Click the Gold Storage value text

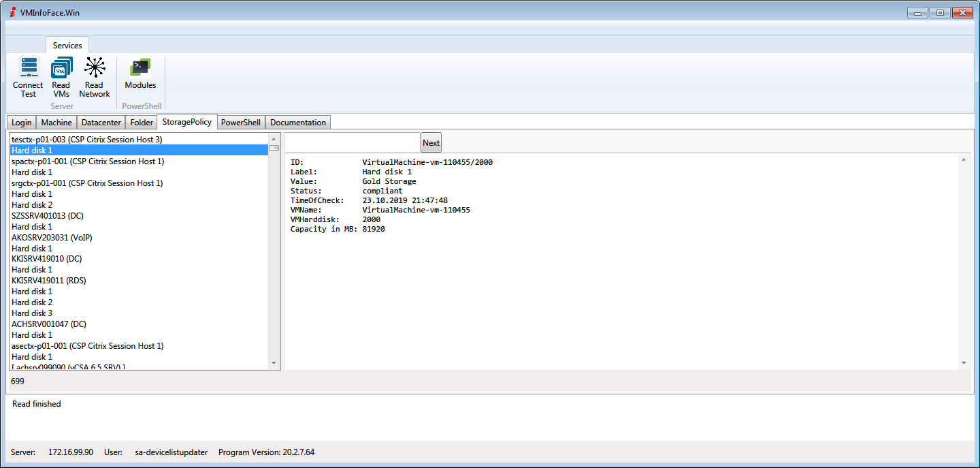(389, 181)
